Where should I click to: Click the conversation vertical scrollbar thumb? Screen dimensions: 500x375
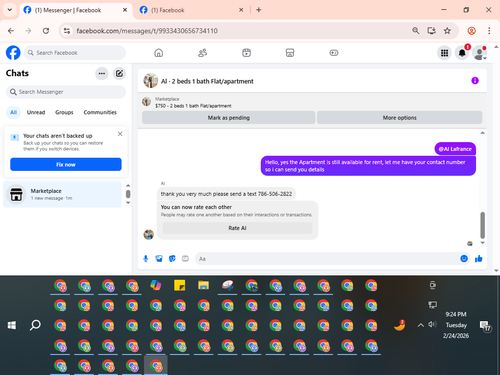(x=482, y=225)
